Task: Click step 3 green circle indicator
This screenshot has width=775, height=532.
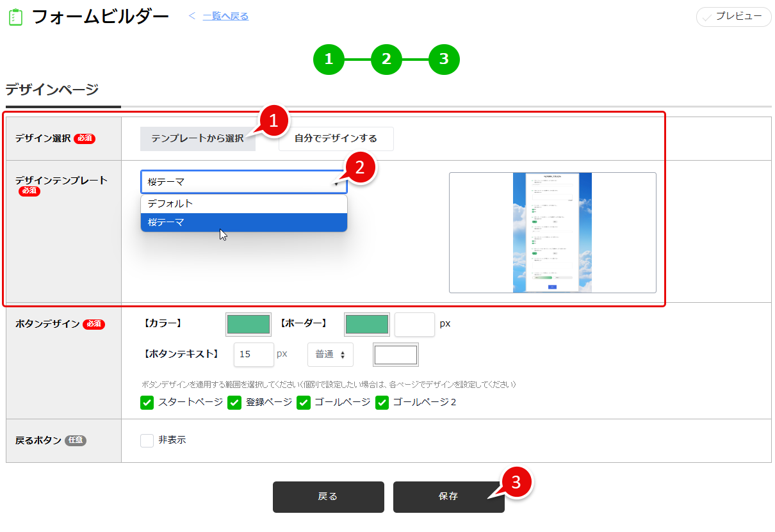Action: [444, 59]
